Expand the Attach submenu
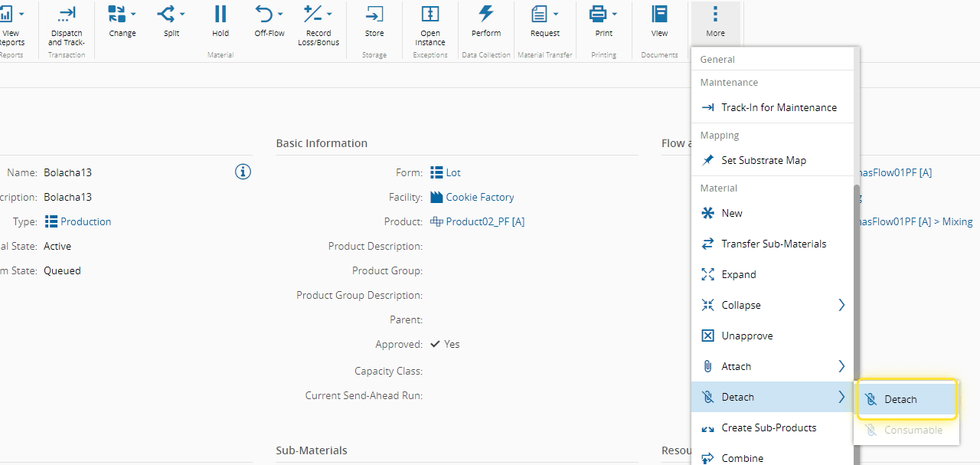 click(x=841, y=366)
